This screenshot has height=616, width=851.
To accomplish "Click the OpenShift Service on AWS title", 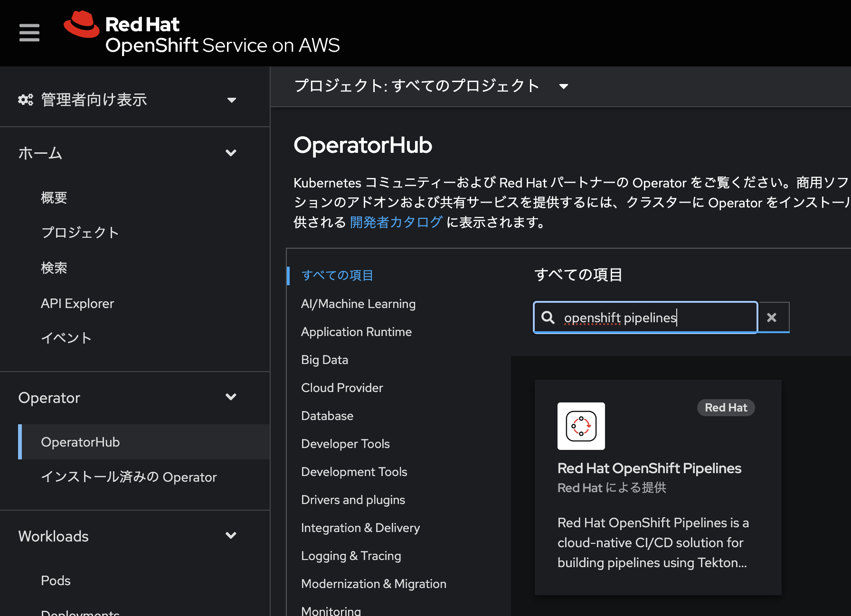I will point(223,46).
